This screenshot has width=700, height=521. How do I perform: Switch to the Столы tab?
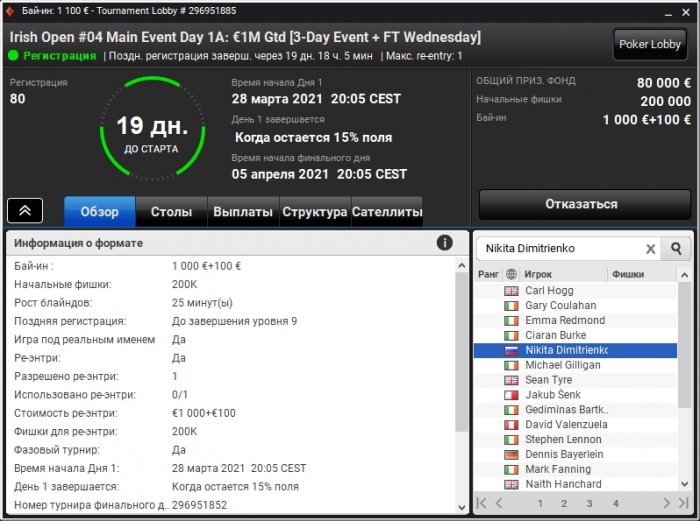pyautogui.click(x=171, y=211)
